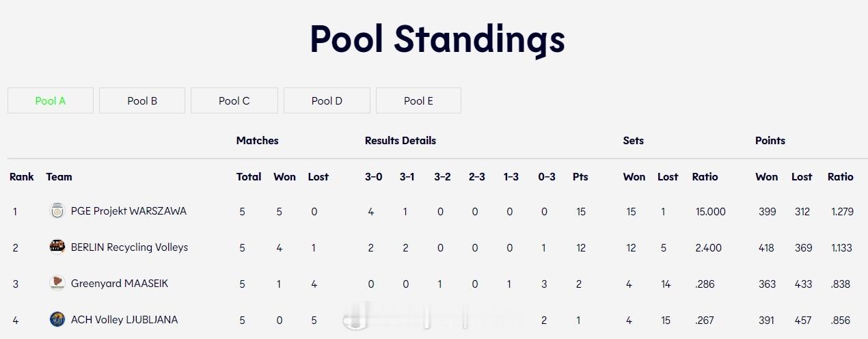Select the Pool A tab
This screenshot has width=868, height=339.
pyautogui.click(x=51, y=100)
